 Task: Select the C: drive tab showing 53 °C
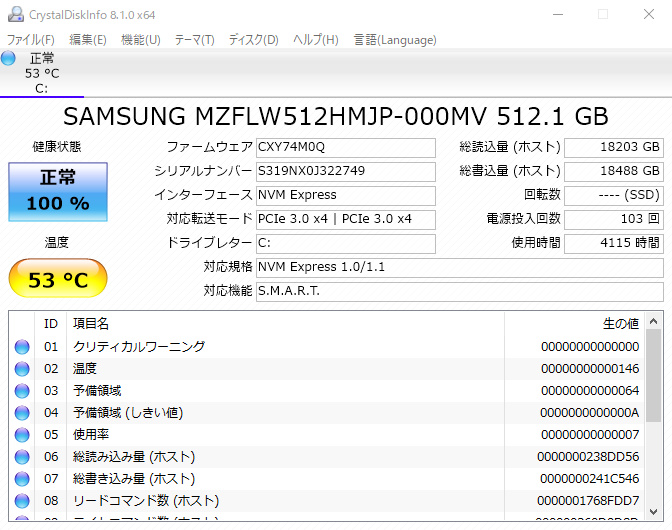[x=42, y=73]
